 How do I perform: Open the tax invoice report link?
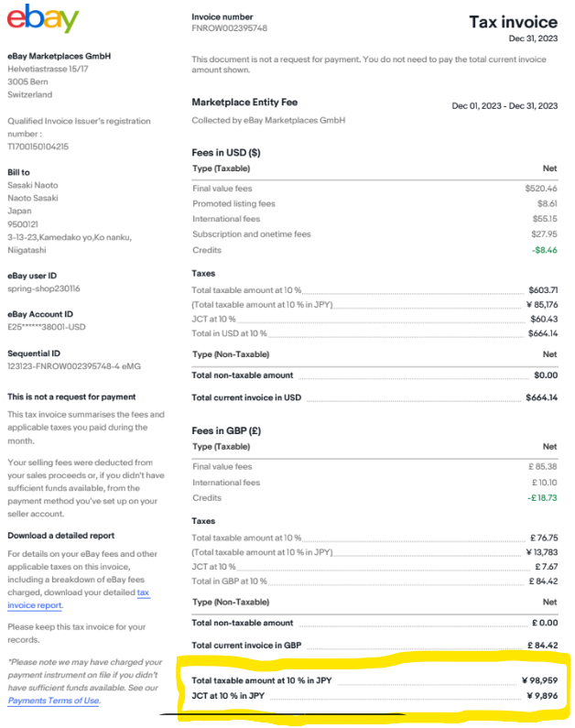(79, 599)
